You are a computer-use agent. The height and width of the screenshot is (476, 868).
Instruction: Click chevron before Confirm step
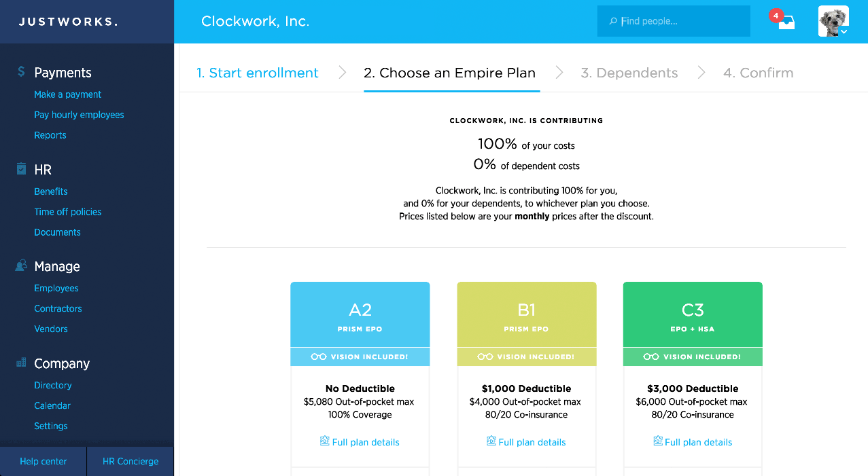(x=701, y=73)
